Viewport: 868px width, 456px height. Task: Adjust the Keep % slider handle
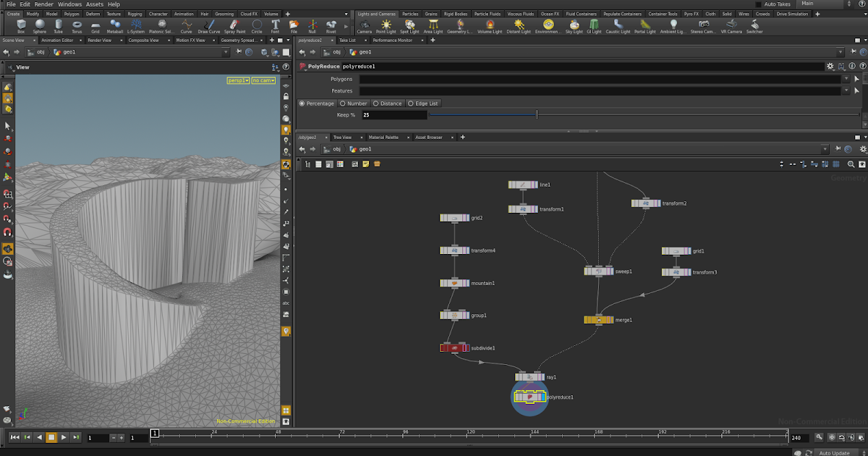537,114
